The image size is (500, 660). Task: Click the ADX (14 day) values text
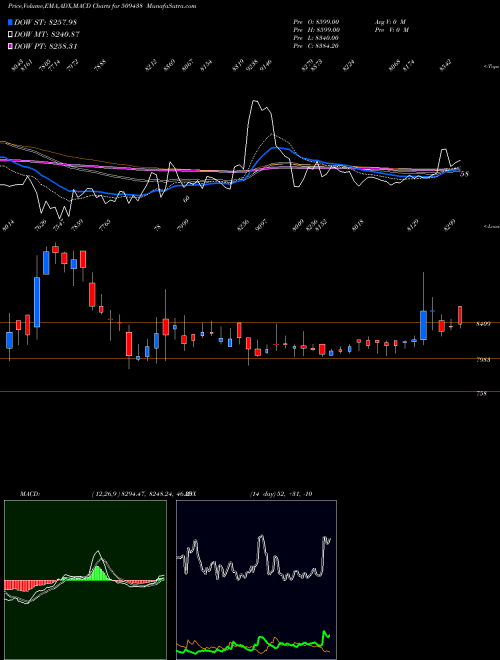click(281, 494)
